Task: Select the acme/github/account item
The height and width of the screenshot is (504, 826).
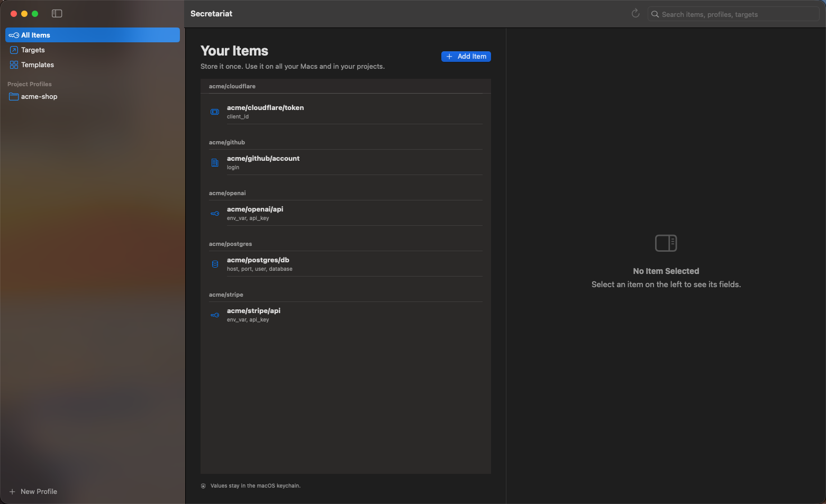Action: [346, 163]
